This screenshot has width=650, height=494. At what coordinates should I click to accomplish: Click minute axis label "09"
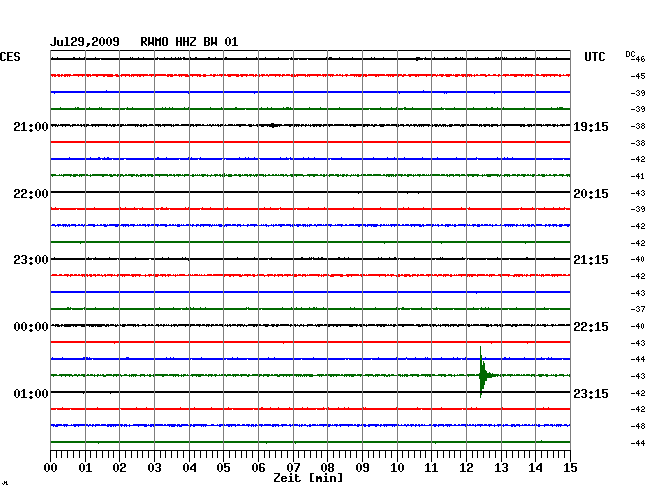coord(362,468)
